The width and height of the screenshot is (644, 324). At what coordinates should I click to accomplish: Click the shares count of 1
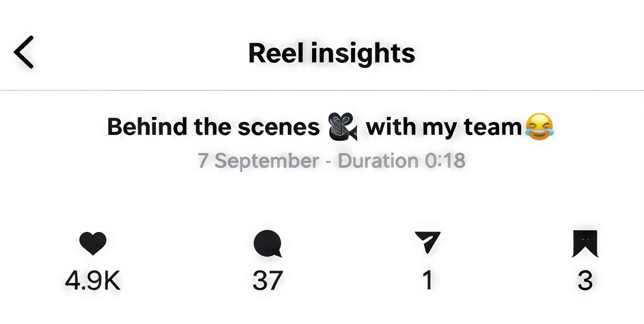[427, 280]
